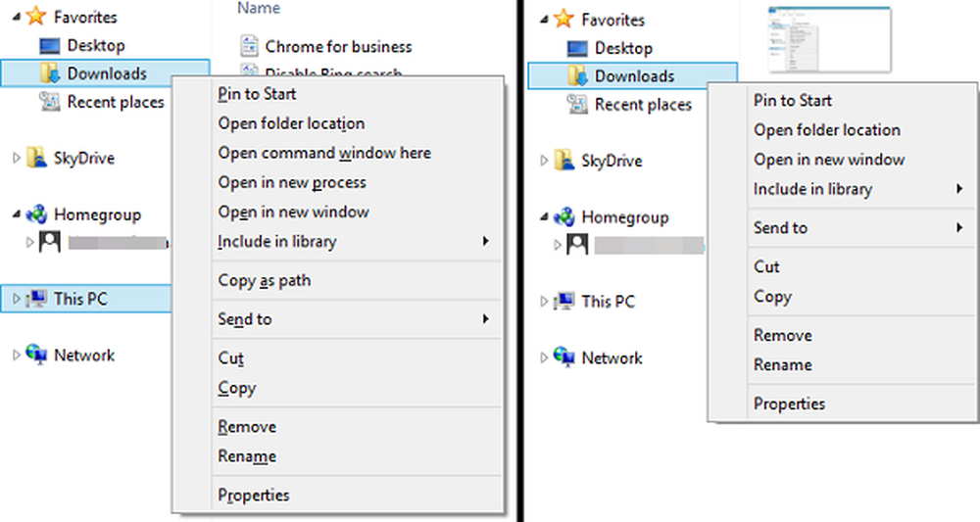Click the Favorites star icon in left window
The height and width of the screenshot is (522, 980).
36,17
